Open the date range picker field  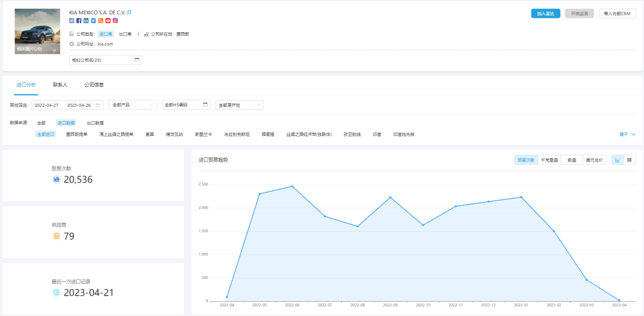pyautogui.click(x=67, y=105)
